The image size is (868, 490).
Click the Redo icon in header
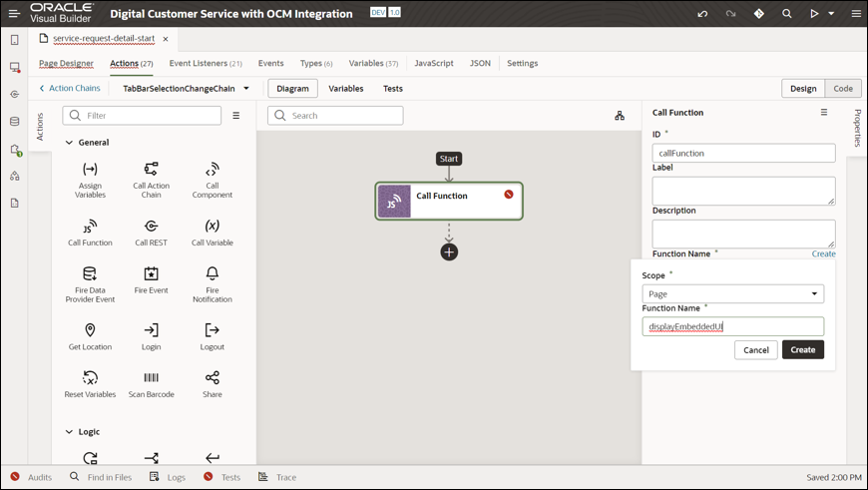pos(730,13)
